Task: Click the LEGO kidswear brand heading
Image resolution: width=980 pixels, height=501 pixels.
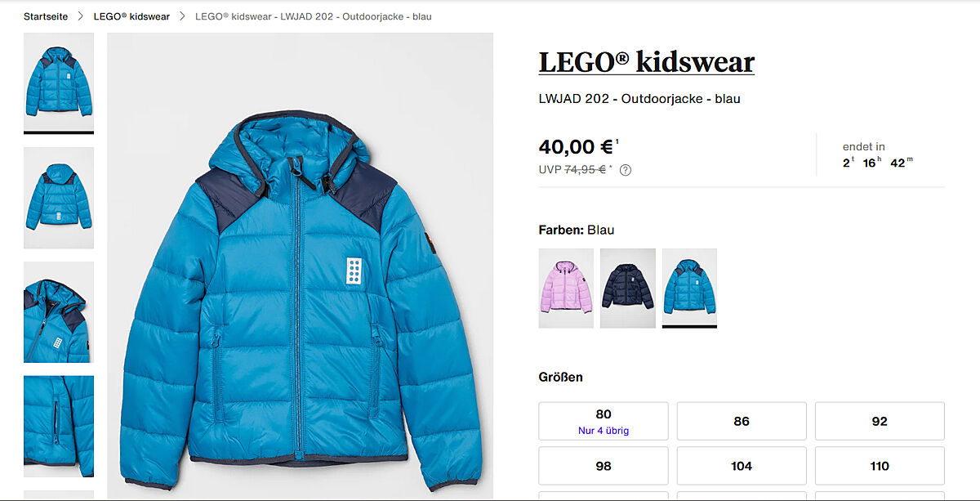Action: (646, 62)
